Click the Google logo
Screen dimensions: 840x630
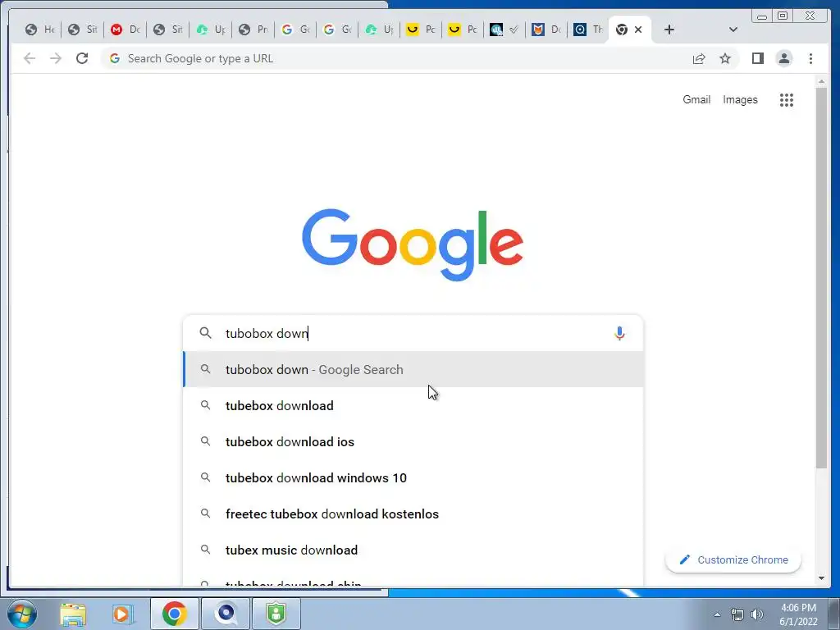[413, 244]
